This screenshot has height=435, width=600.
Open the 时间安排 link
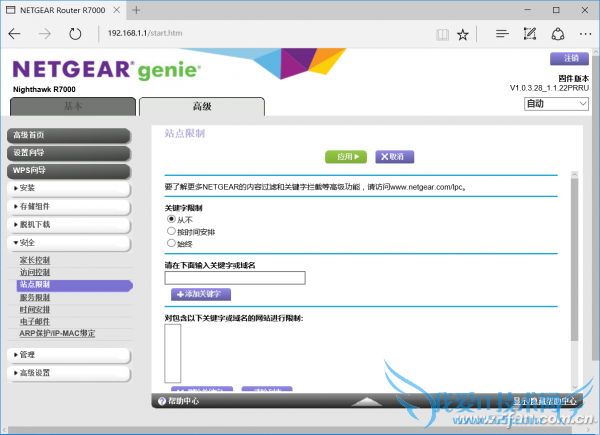click(35, 310)
